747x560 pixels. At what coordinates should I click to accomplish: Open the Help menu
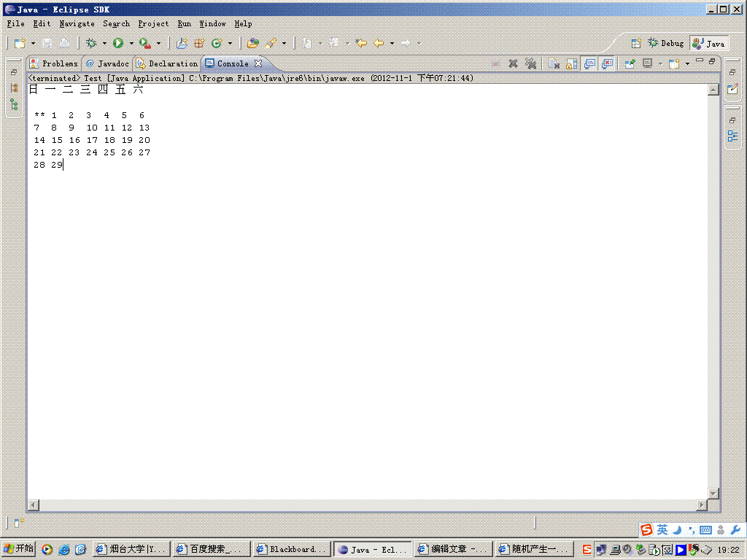[x=243, y=23]
